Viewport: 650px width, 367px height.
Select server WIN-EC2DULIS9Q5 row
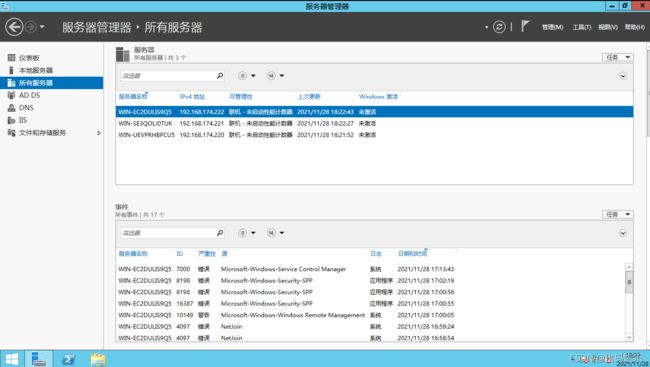pyautogui.click(x=374, y=112)
